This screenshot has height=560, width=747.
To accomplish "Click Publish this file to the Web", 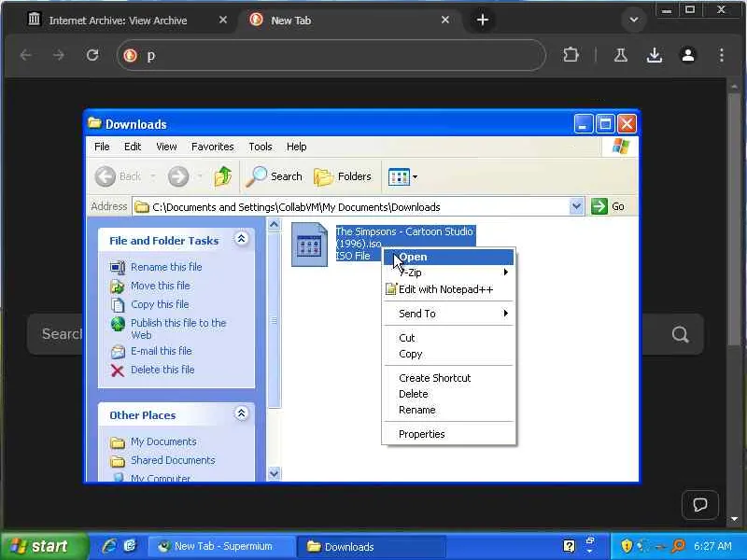I will tap(178, 329).
